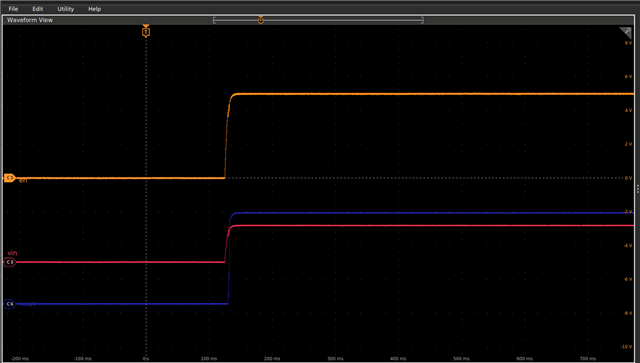640x363 pixels.
Task: Click the zoom icon in graticule corner
Action: point(626,32)
